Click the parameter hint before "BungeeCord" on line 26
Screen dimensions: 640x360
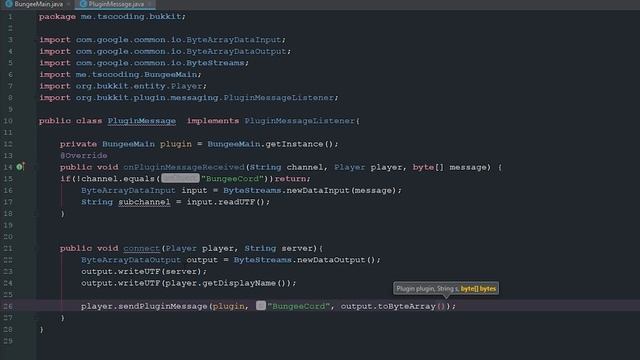tap(261, 306)
